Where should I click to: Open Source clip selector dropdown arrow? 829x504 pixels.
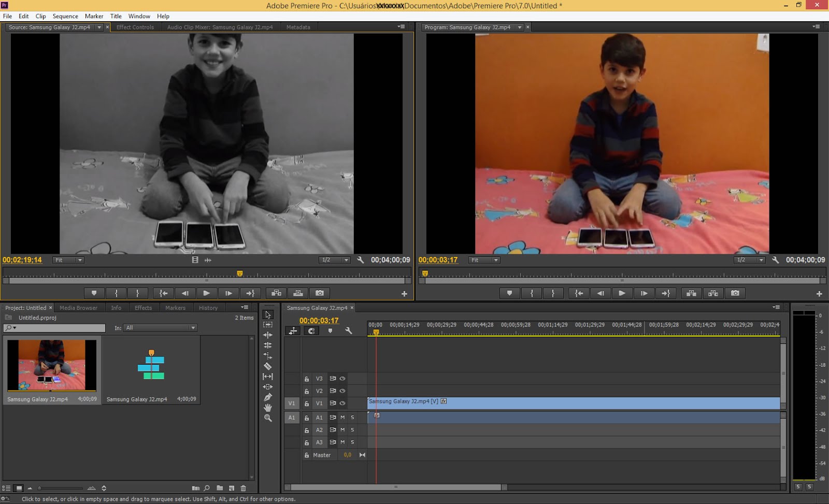click(99, 27)
